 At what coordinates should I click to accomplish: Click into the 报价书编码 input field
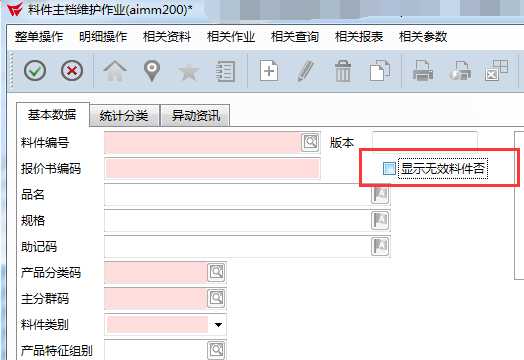[x=212, y=168]
